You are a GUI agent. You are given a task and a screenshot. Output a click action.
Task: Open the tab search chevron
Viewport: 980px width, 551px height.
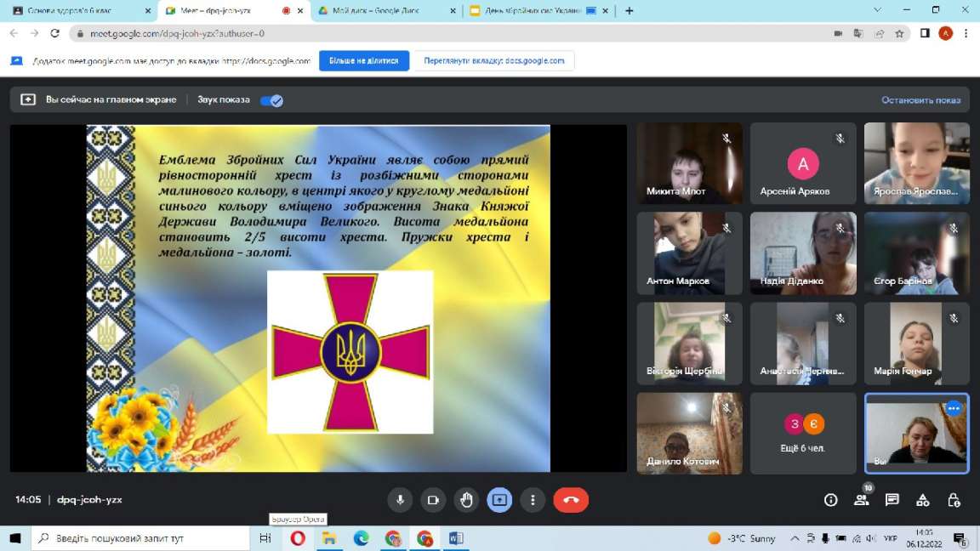(x=878, y=10)
